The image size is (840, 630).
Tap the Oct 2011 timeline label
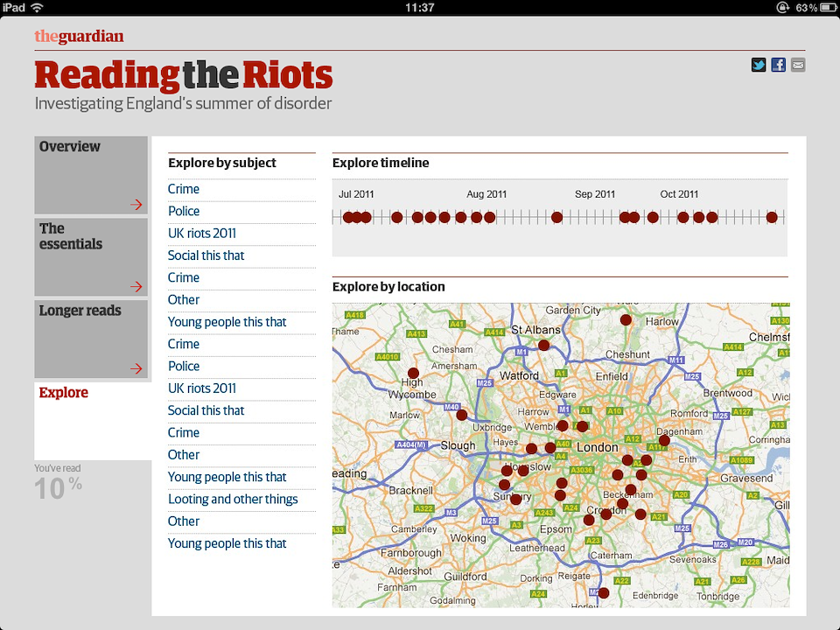(x=679, y=194)
